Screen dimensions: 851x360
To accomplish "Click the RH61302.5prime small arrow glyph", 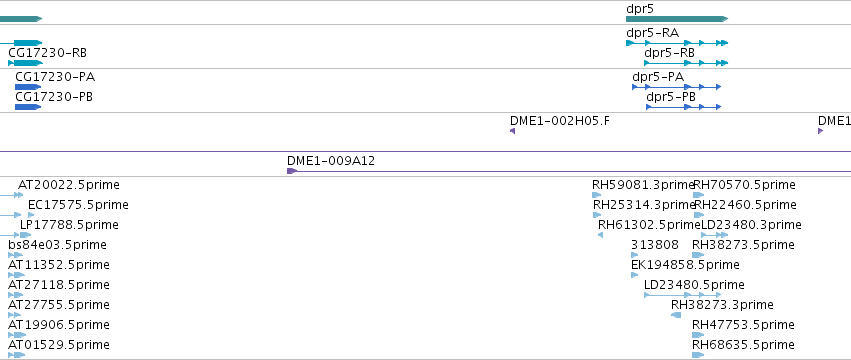I will pyautogui.click(x=600, y=235).
